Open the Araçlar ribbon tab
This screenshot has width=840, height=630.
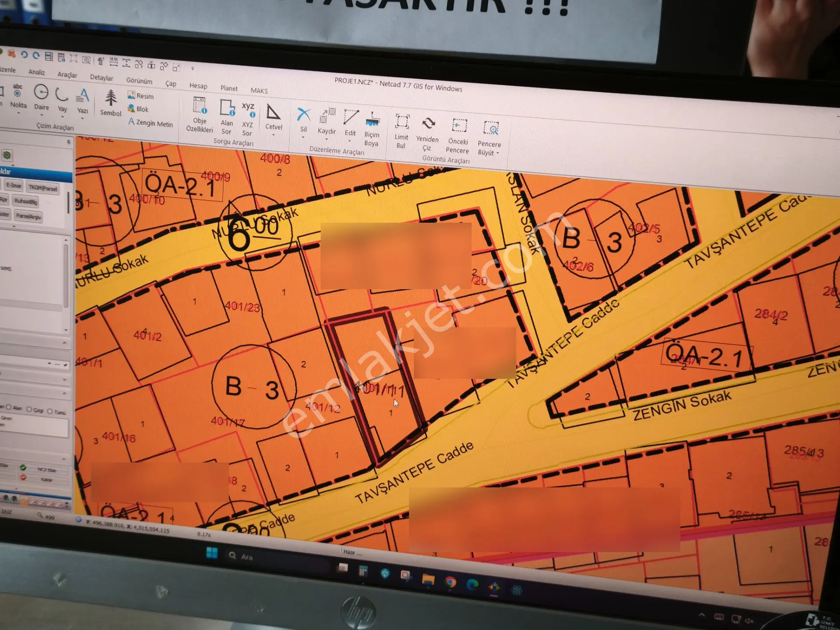click(x=67, y=74)
